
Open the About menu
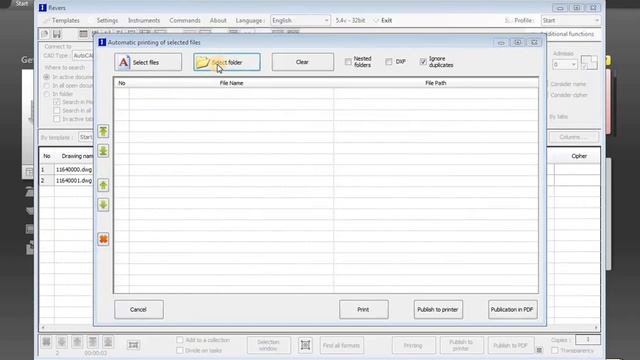(x=218, y=20)
